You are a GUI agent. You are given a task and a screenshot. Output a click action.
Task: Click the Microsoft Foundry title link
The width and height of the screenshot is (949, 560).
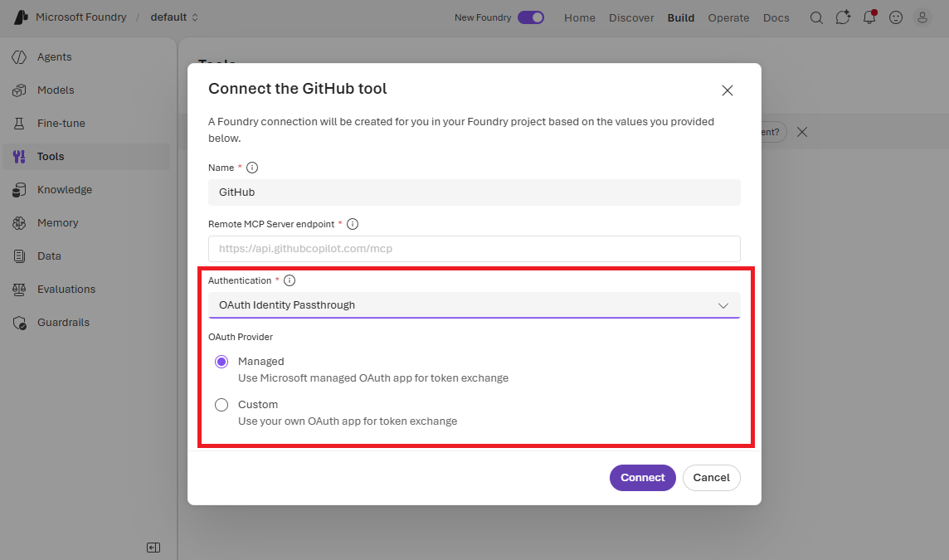tap(81, 17)
